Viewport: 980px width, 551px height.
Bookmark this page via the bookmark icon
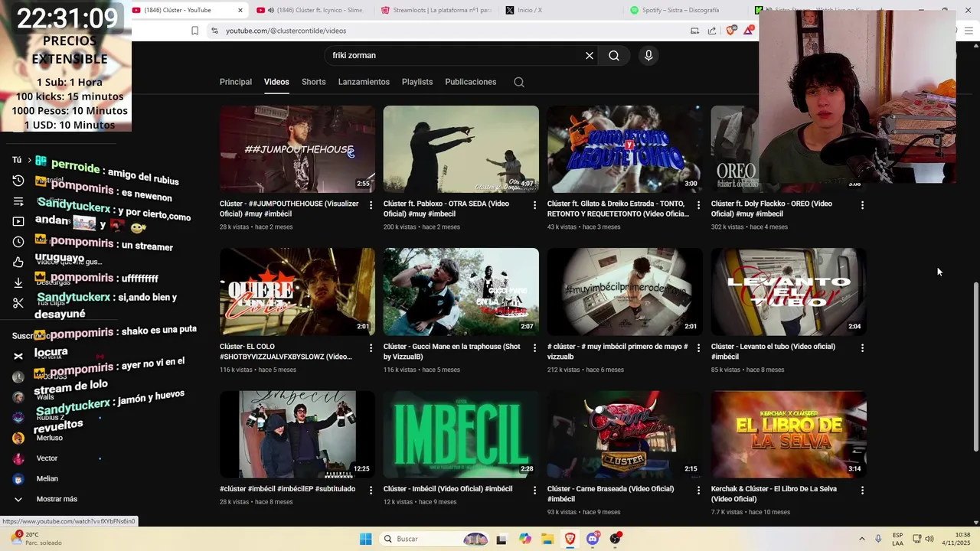pyautogui.click(x=194, y=31)
